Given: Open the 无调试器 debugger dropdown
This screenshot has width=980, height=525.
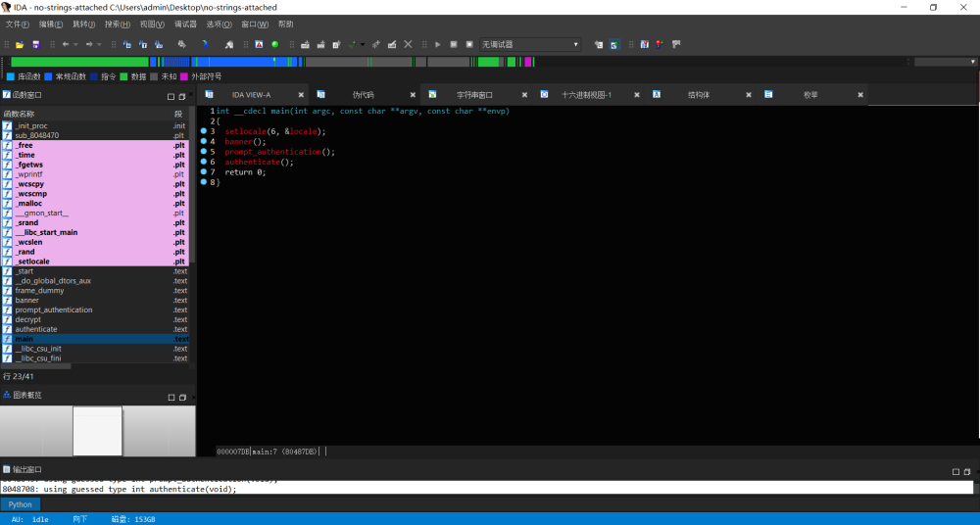Looking at the screenshot, I should (530, 44).
